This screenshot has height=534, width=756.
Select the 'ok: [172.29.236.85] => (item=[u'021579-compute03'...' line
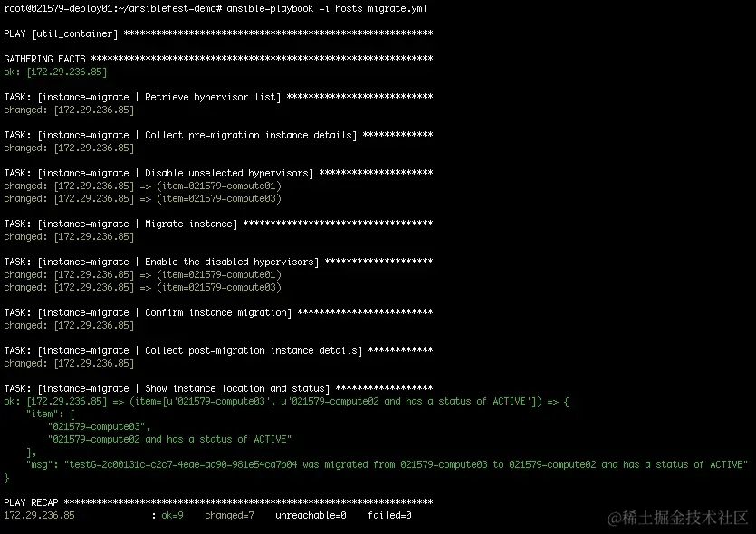point(286,402)
